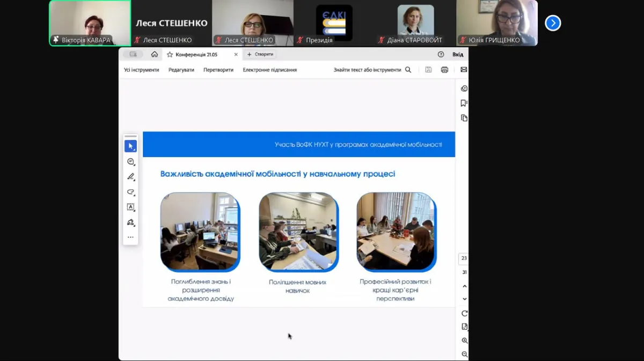
Task: Show more participants with the blue arrow
Action: [x=553, y=23]
